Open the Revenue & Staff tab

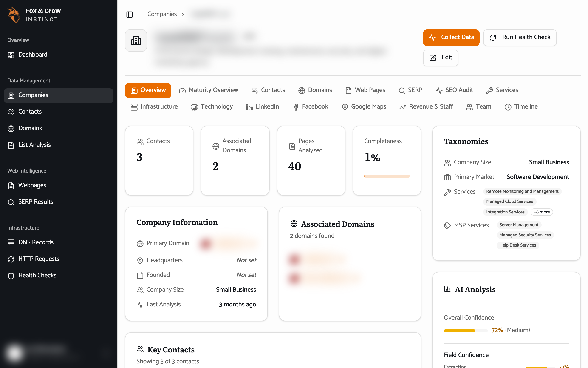coord(426,107)
